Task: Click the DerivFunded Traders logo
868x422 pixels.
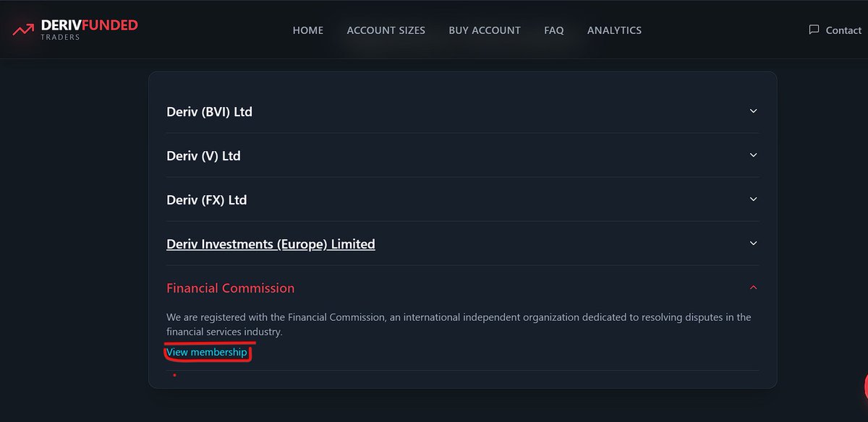Action: [75, 30]
